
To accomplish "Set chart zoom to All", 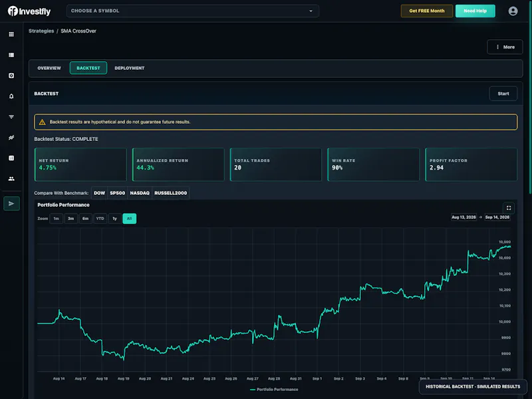I will click(x=129, y=219).
